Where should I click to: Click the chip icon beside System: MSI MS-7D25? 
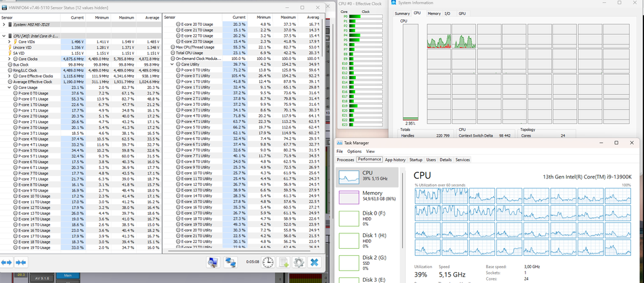click(x=11, y=24)
